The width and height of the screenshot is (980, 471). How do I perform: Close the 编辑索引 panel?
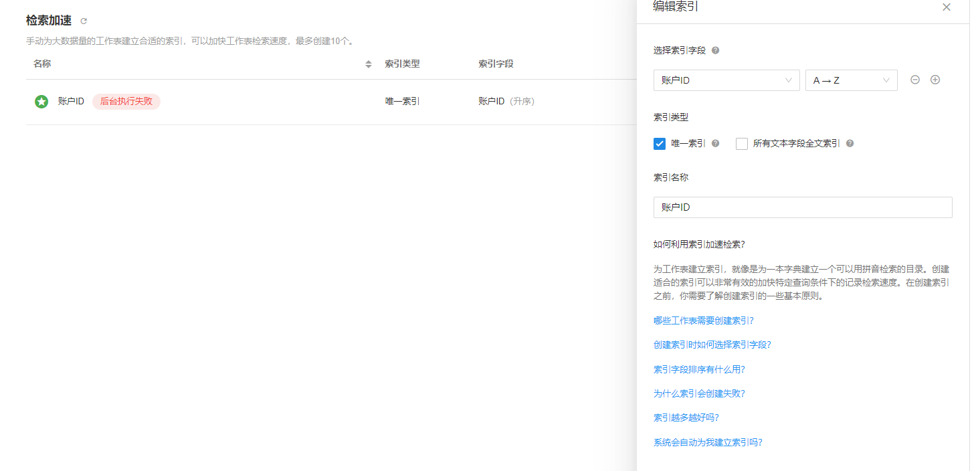pyautogui.click(x=946, y=7)
